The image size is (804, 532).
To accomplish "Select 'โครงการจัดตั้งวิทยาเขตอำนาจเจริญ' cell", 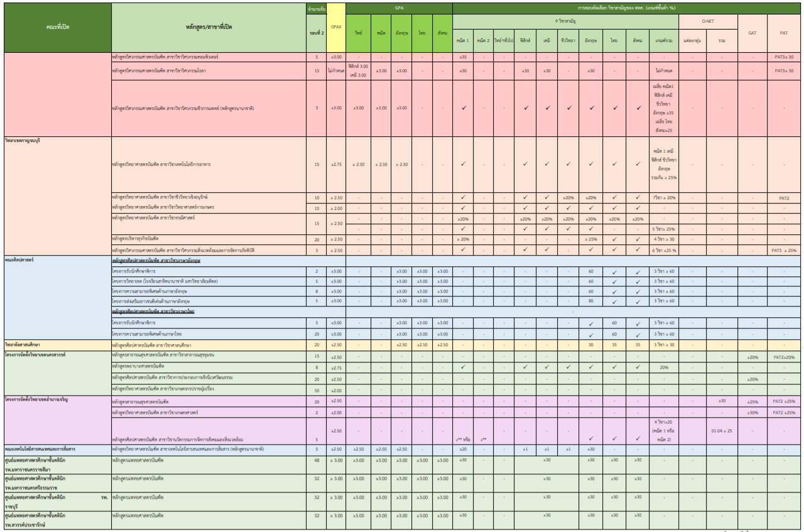I will tap(57, 420).
